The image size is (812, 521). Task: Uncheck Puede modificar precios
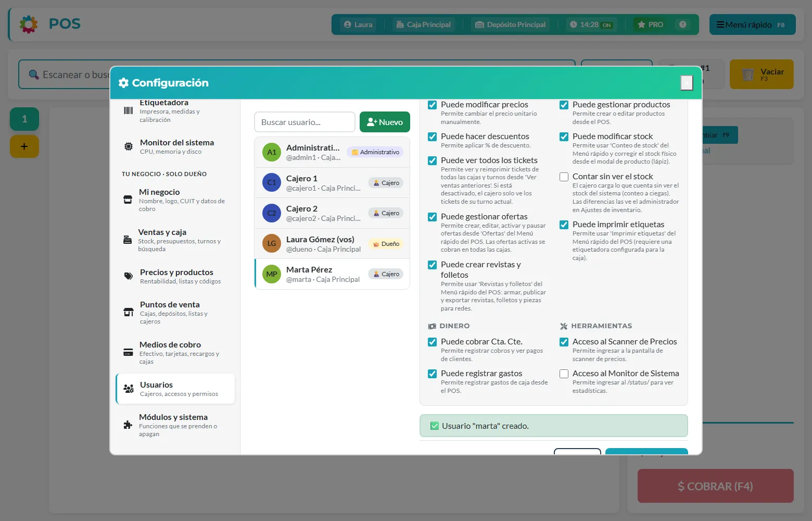[432, 105]
